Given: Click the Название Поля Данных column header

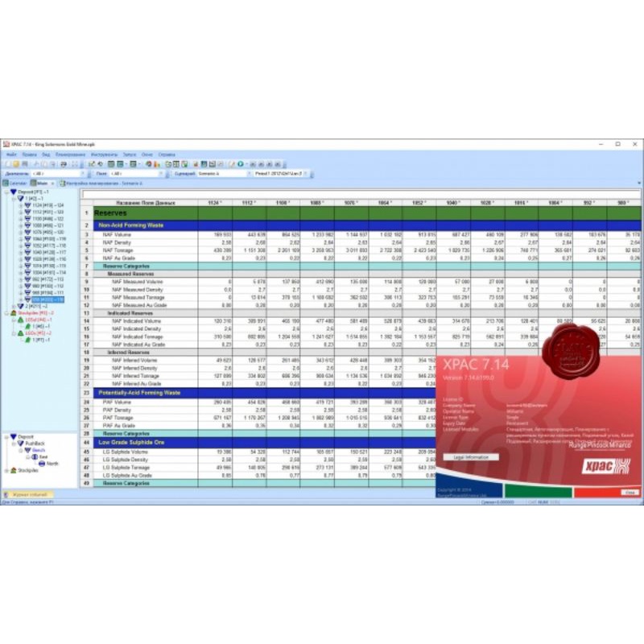Looking at the screenshot, I should pos(146,203).
